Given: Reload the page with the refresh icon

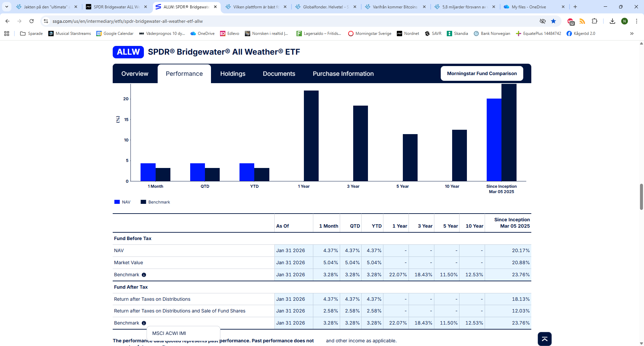Looking at the screenshot, I should [32, 21].
